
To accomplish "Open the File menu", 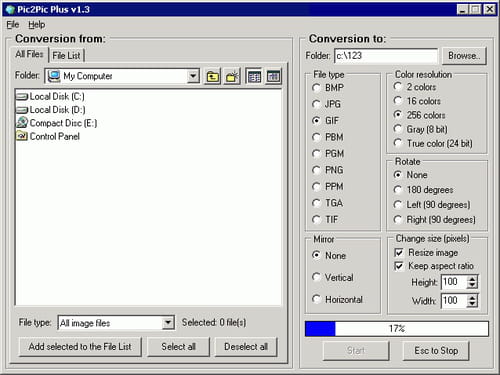I will pos(13,24).
